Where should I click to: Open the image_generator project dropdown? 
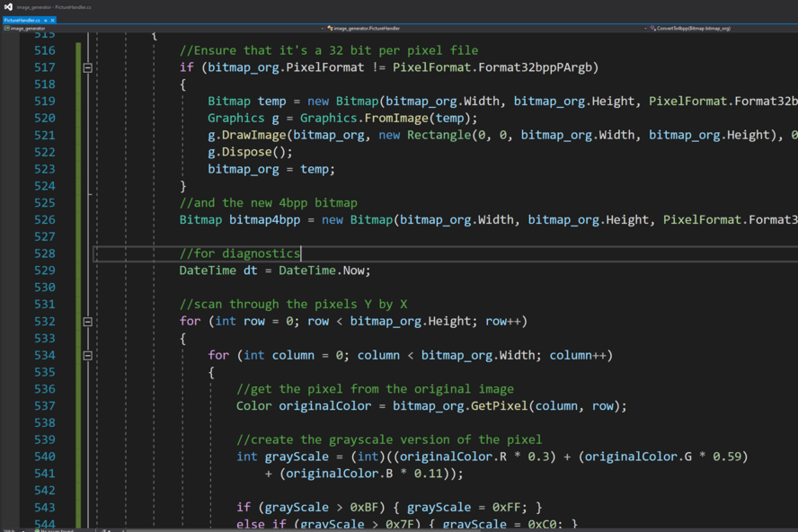coord(27,29)
